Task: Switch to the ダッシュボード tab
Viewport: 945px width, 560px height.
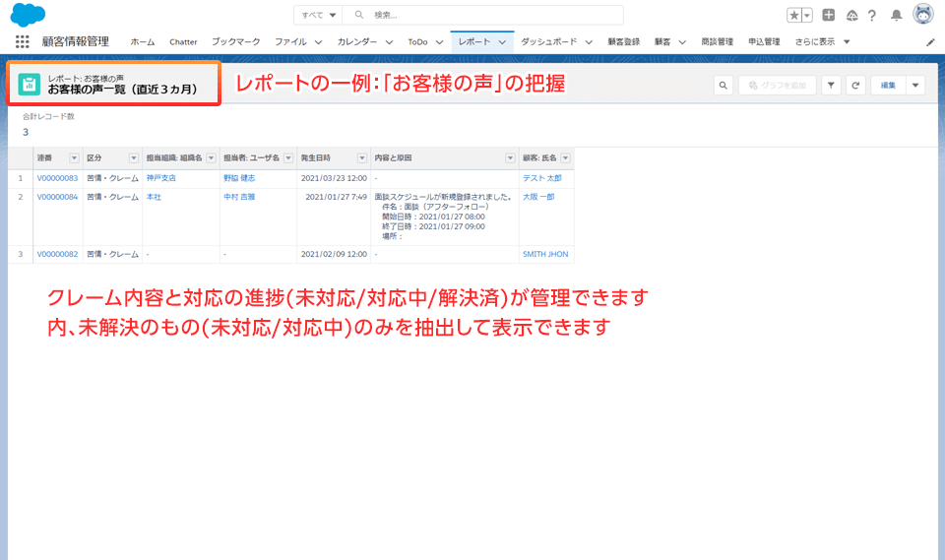Action: [x=549, y=42]
